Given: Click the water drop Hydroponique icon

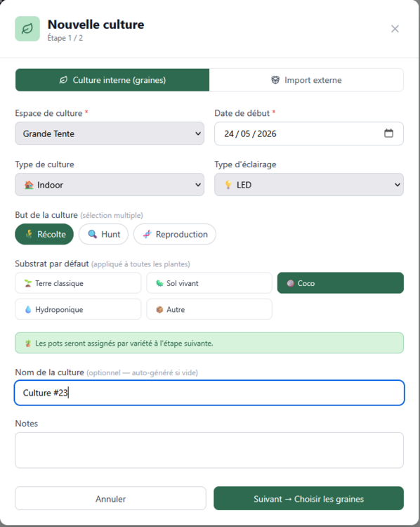Looking at the screenshot, I should [28, 310].
